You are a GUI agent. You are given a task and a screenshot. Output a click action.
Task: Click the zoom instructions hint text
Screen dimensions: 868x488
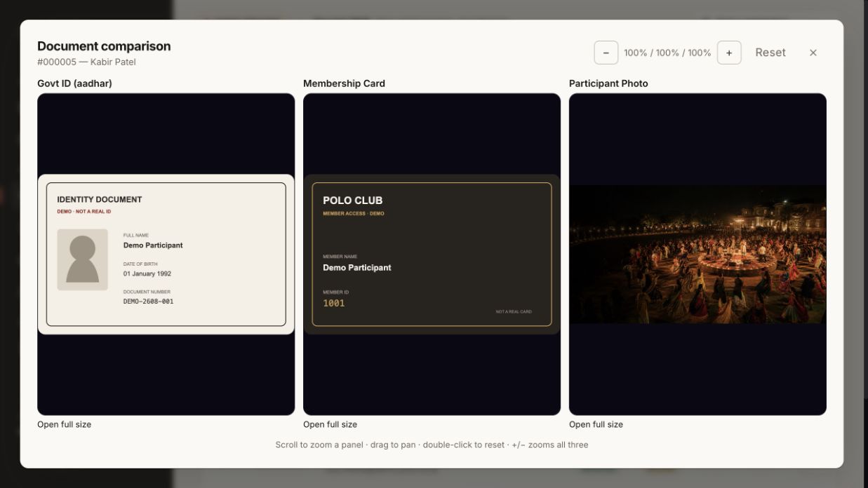(432, 445)
